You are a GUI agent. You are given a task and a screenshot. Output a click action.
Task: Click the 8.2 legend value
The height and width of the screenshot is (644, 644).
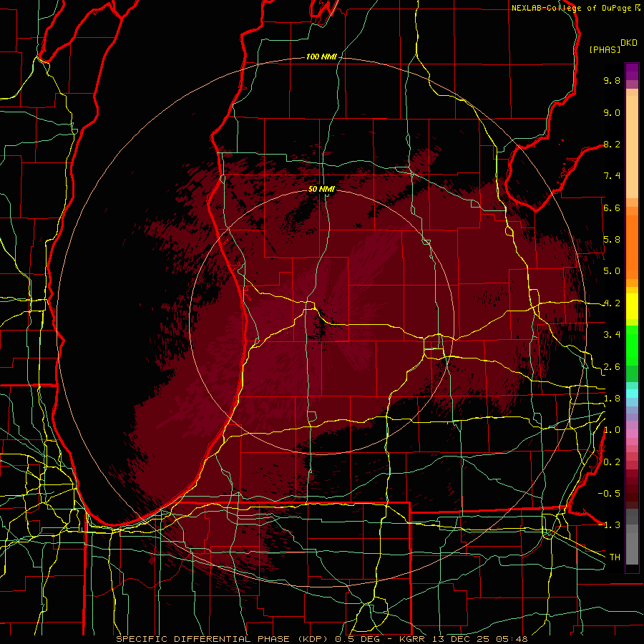(x=612, y=144)
